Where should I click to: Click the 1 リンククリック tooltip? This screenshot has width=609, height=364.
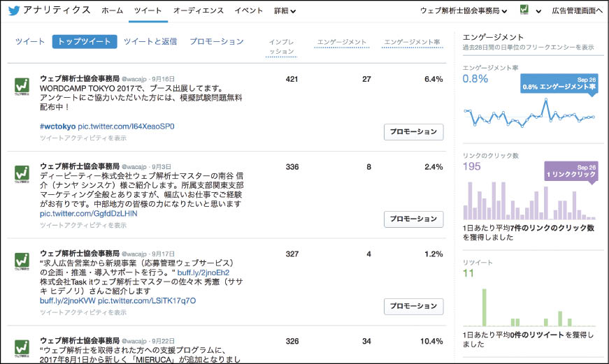(x=571, y=171)
